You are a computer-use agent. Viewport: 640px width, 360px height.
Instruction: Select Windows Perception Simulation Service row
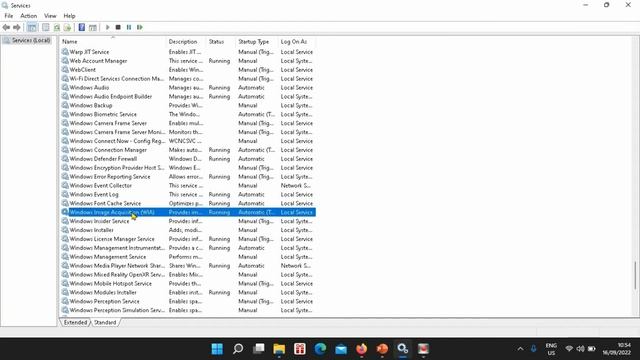click(188, 310)
